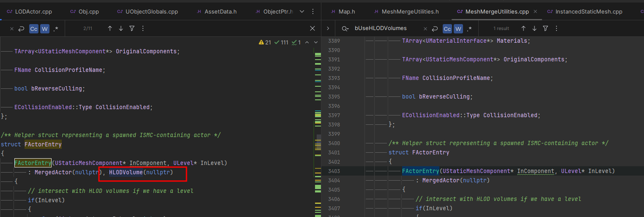Open the Map.h tab in right pane

point(343,11)
